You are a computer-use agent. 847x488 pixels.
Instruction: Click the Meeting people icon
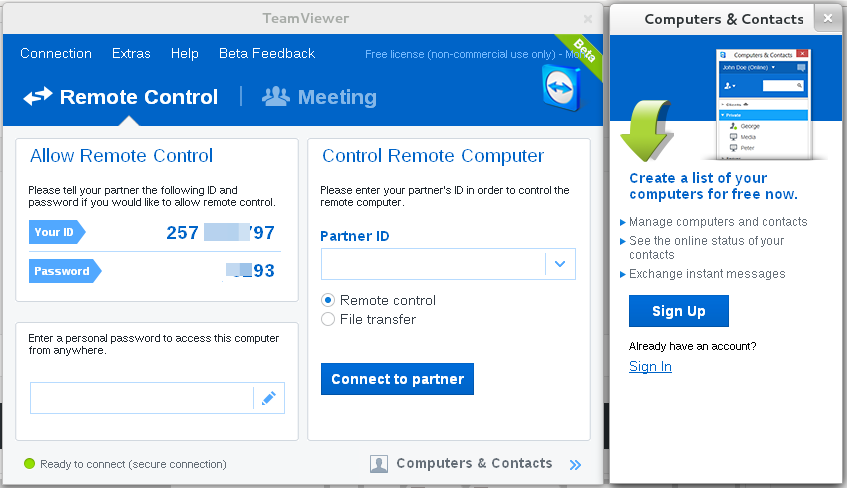[275, 96]
